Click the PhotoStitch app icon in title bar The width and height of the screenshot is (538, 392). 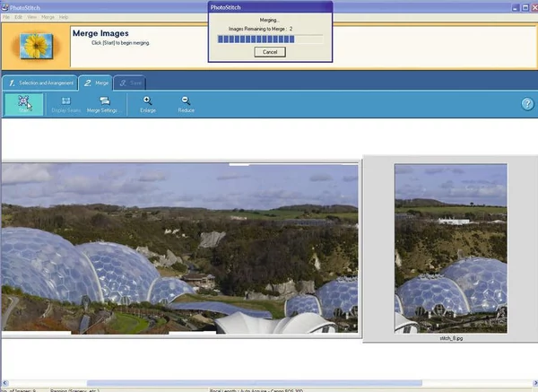[x=4, y=7]
